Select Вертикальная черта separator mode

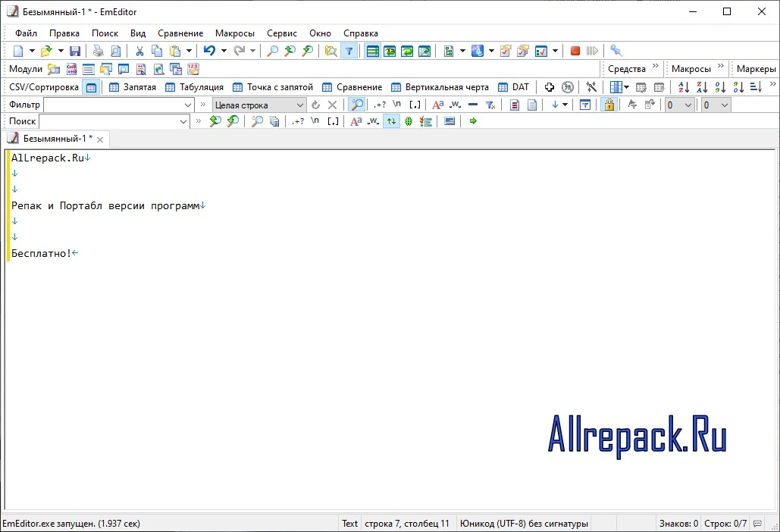(440, 87)
